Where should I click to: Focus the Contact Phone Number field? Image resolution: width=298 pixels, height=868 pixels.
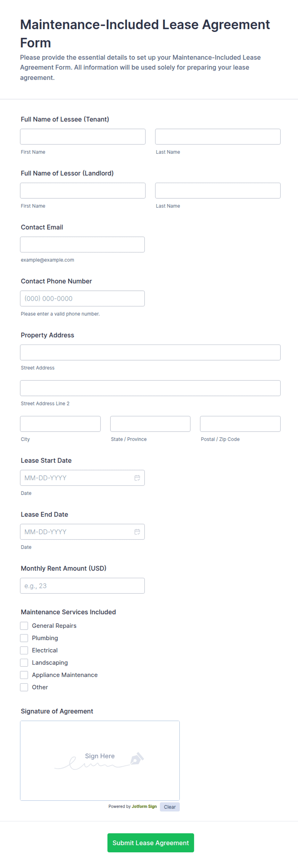[82, 298]
